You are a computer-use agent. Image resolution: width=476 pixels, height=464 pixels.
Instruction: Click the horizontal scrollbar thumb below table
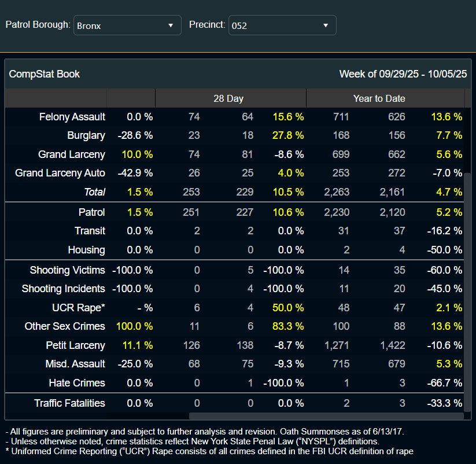coord(326,415)
